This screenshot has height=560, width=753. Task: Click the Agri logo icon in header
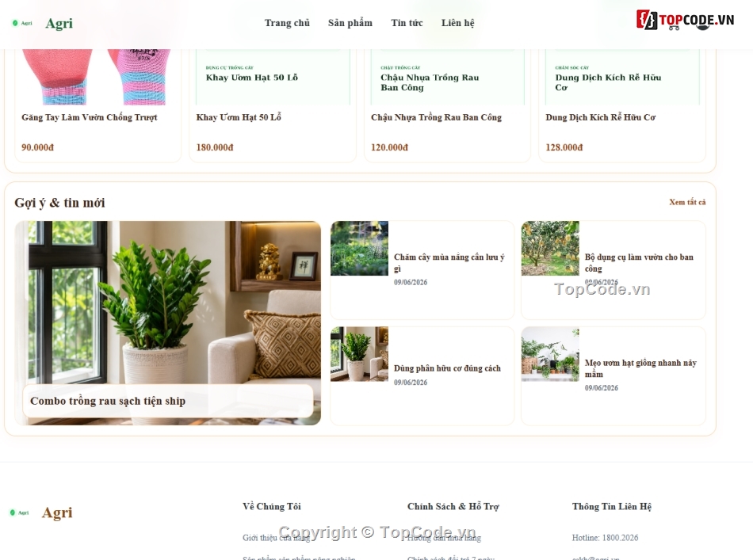pyautogui.click(x=22, y=23)
